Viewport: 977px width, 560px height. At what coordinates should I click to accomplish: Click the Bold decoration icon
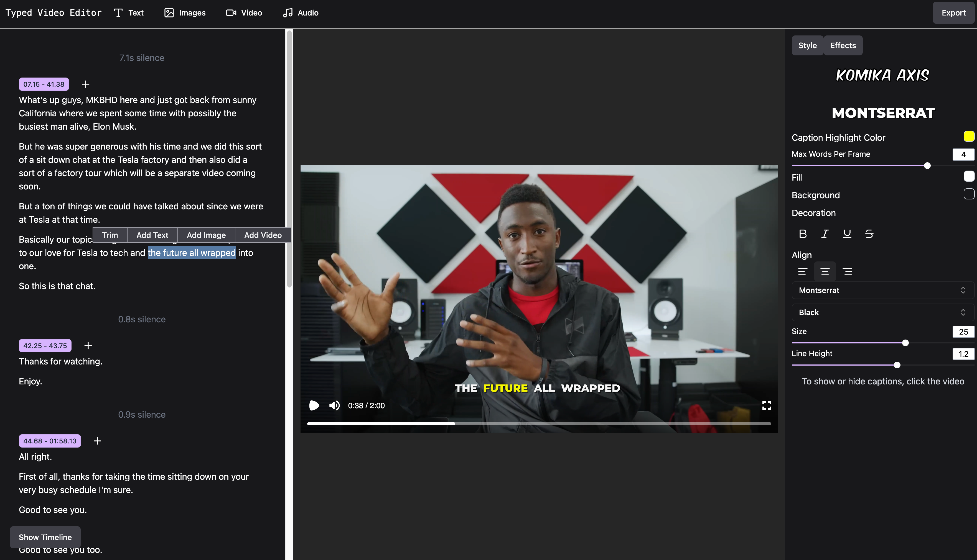[x=803, y=234]
